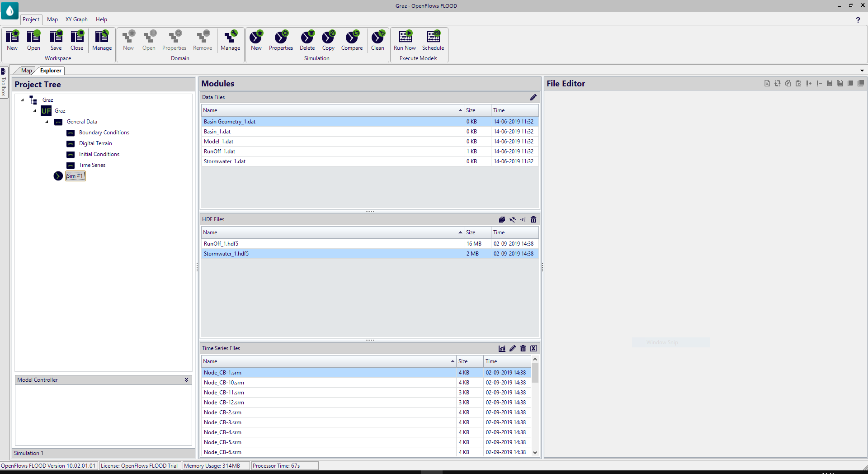
Task: Close the workspace
Action: point(77,41)
